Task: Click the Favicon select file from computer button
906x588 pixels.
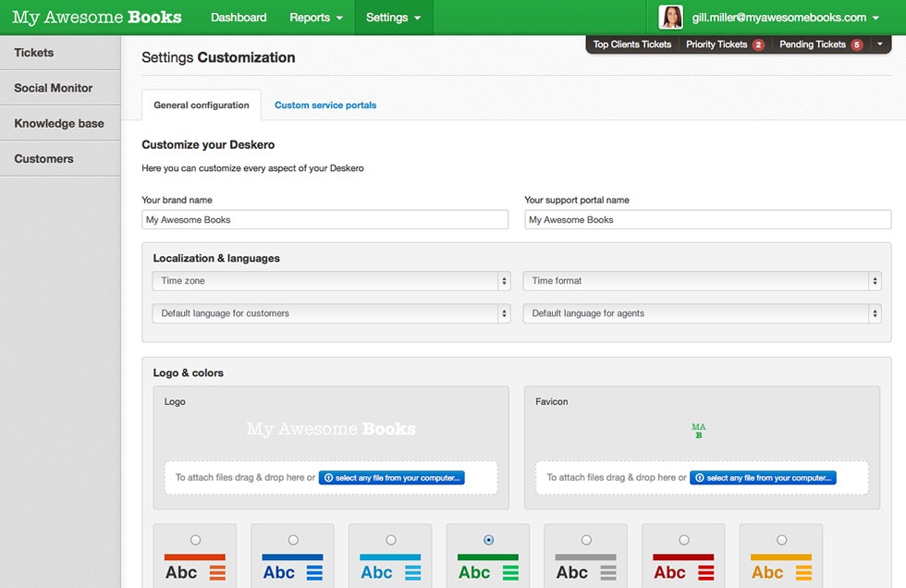Action: (x=763, y=478)
